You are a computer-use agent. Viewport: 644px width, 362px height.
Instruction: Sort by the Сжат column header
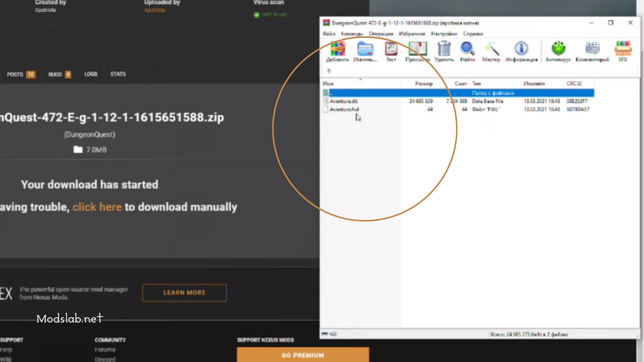460,83
